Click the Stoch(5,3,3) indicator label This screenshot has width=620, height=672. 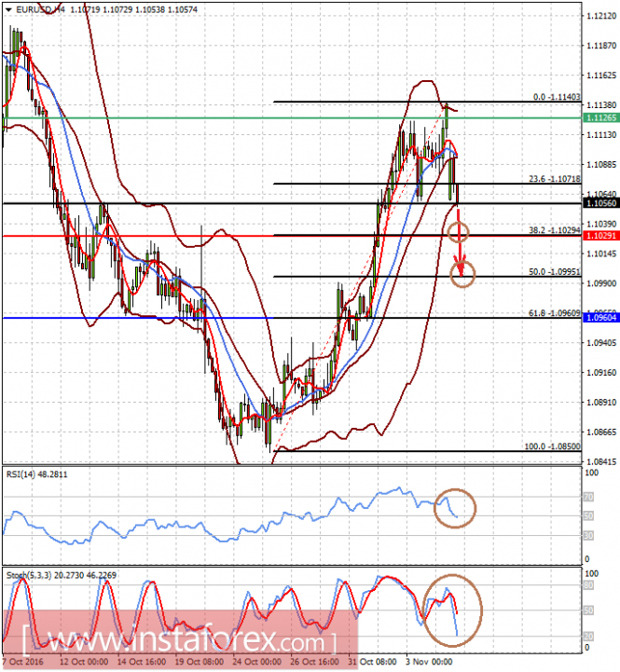(61, 575)
